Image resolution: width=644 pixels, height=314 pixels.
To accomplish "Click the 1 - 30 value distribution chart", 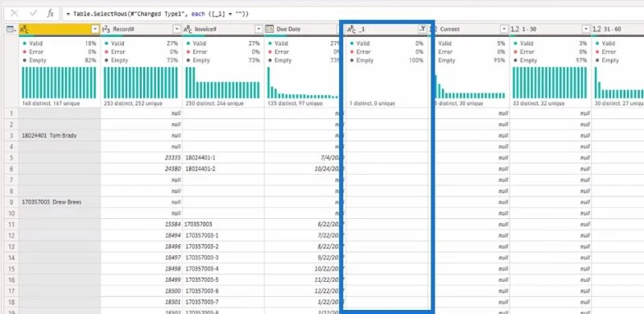I will [550, 83].
